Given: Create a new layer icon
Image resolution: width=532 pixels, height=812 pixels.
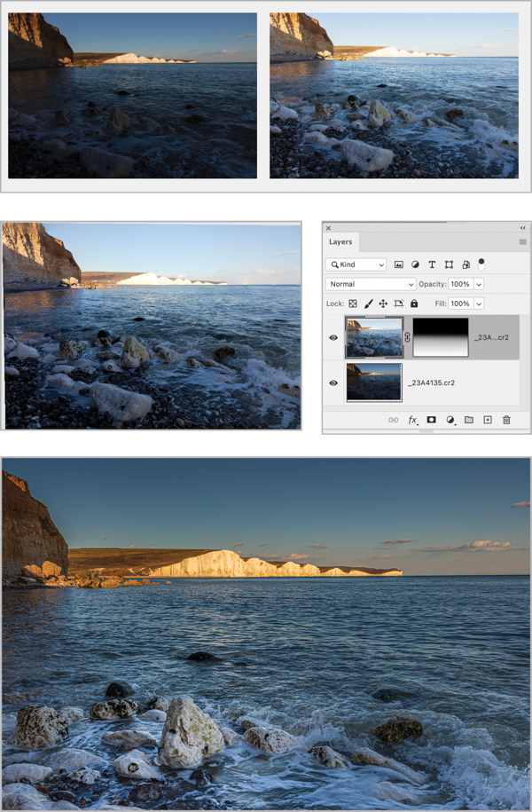Looking at the screenshot, I should (488, 420).
